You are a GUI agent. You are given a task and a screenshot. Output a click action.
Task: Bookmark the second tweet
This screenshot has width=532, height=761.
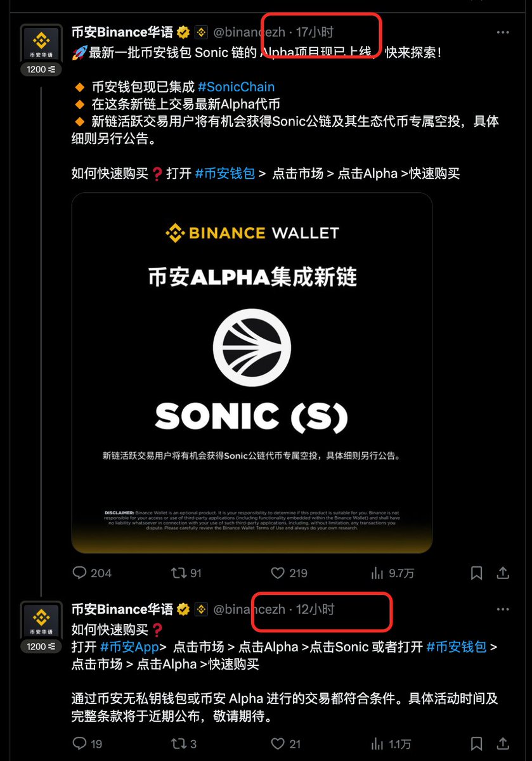pyautogui.click(x=476, y=743)
